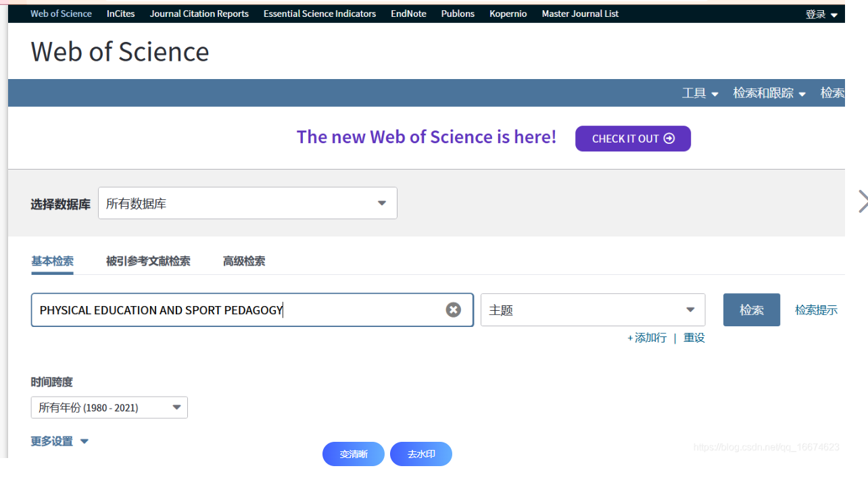Expand the 主题 search field dropdown
The height and width of the screenshot is (481, 868).
(x=593, y=310)
